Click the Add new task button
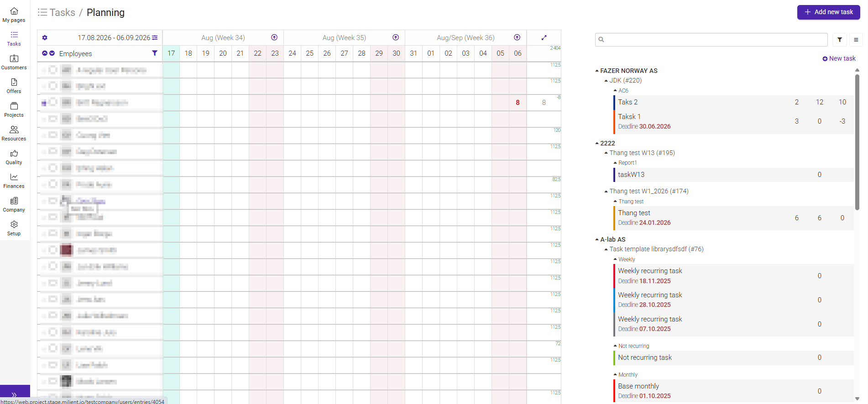This screenshot has width=868, height=404. pyautogui.click(x=829, y=12)
